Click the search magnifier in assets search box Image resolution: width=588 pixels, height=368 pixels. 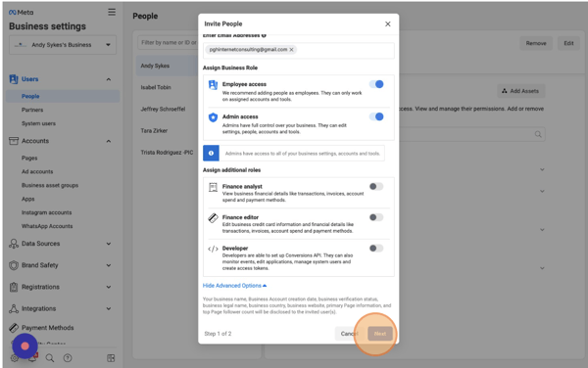click(x=538, y=134)
